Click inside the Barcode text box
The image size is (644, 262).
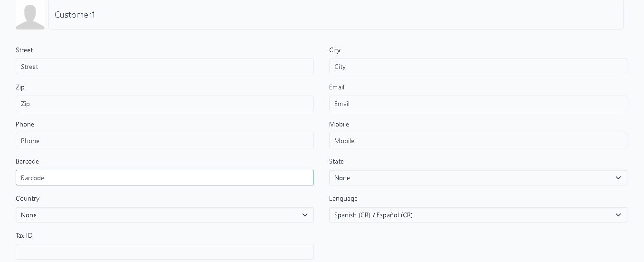[164, 178]
